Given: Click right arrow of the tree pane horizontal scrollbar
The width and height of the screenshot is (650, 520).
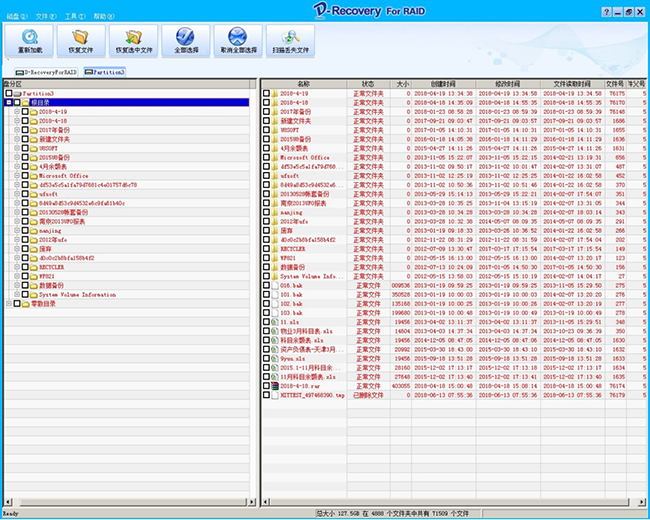Looking at the screenshot, I should click(x=252, y=502).
